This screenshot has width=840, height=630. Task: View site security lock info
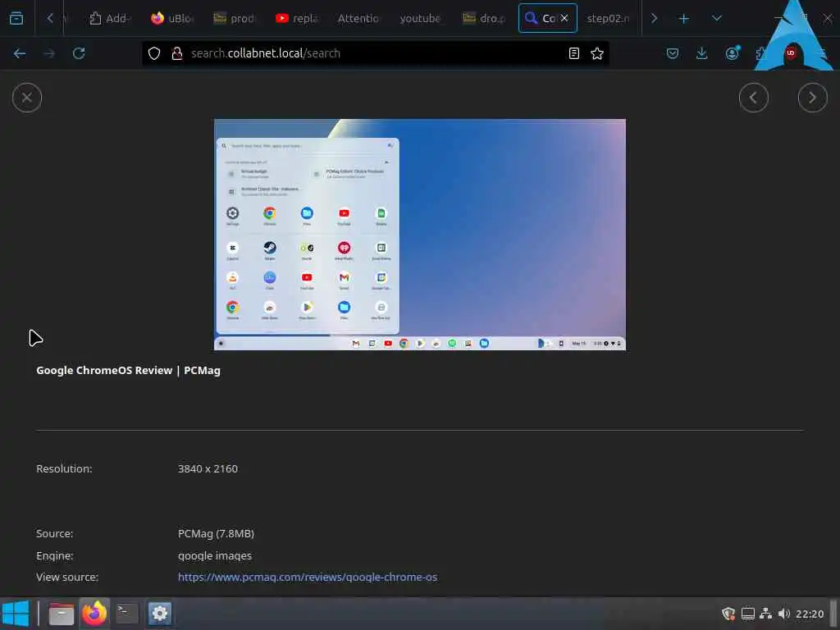click(177, 53)
